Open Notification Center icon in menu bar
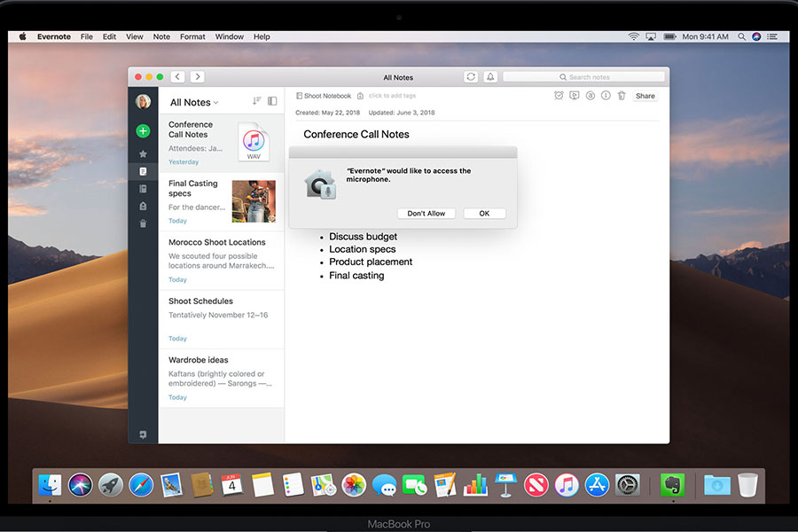The image size is (798, 532). [772, 36]
